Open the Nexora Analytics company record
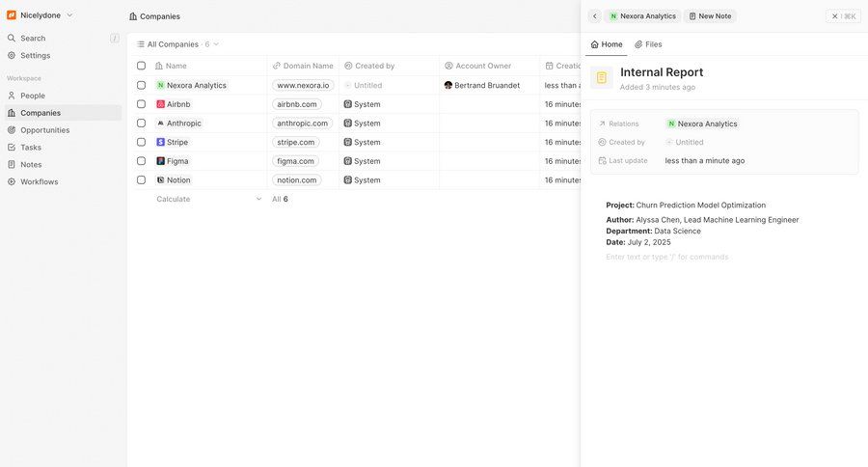Screen dimensions: 868x467 pos(192,85)
